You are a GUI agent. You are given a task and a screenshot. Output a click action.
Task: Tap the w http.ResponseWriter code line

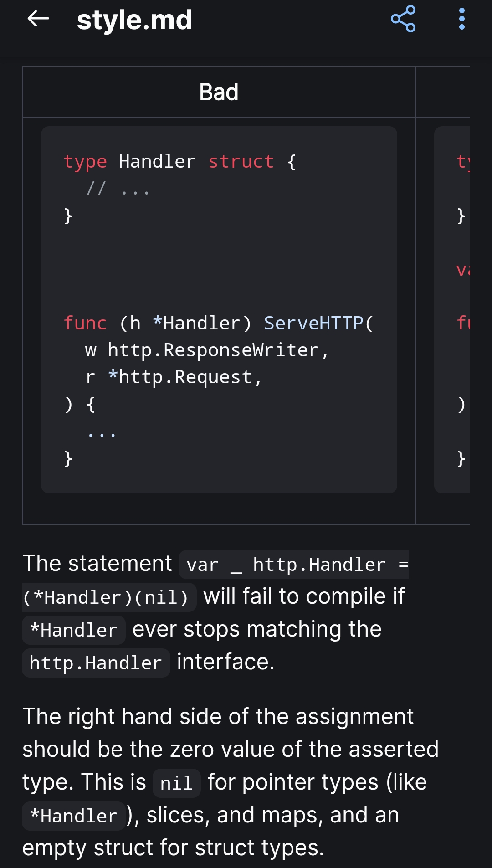207,350
